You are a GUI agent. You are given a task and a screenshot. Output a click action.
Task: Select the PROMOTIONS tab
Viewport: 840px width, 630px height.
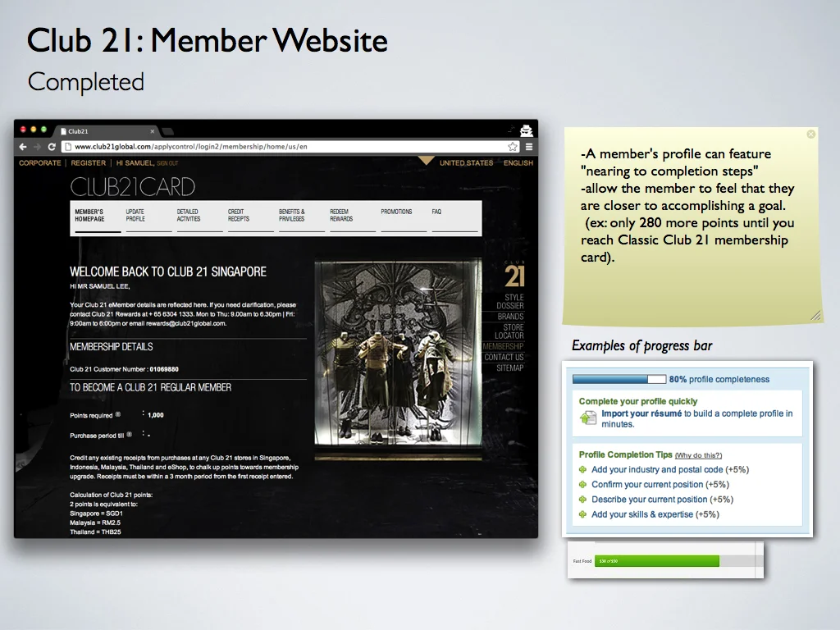pyautogui.click(x=397, y=212)
